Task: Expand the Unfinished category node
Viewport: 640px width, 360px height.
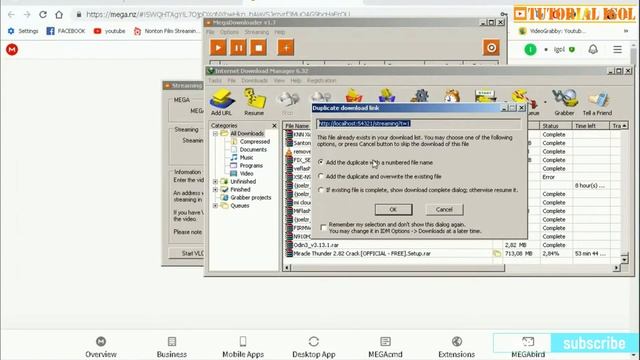Action: (x=215, y=181)
